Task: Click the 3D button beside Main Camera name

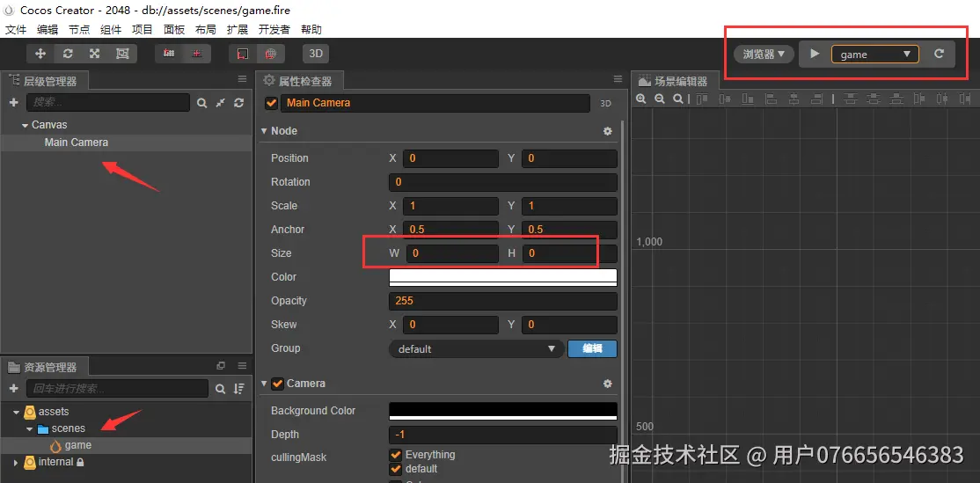Action: click(x=605, y=104)
